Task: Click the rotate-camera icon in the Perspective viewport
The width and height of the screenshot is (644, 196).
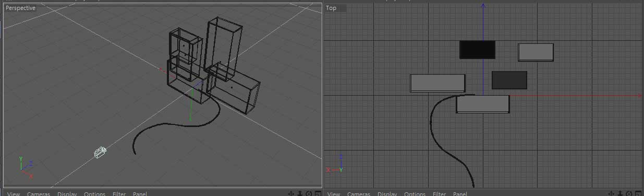Action: point(309,194)
